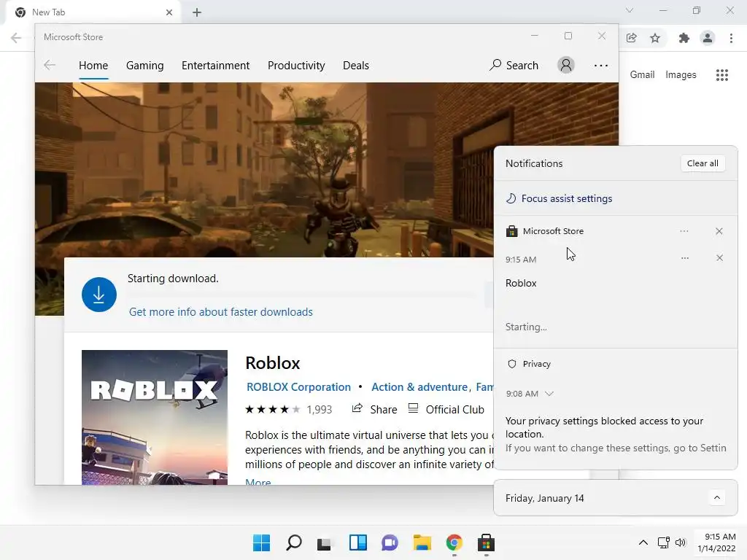Open the Windows Start menu

point(262,542)
